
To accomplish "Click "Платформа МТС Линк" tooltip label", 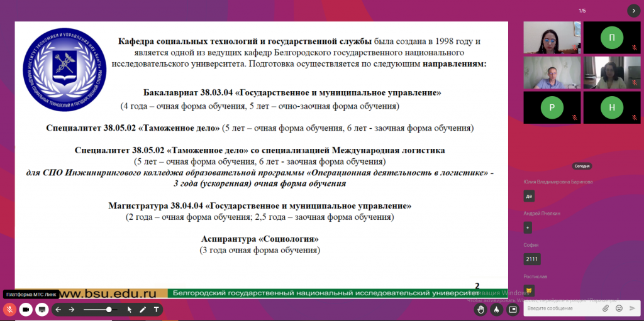I will tap(31, 295).
